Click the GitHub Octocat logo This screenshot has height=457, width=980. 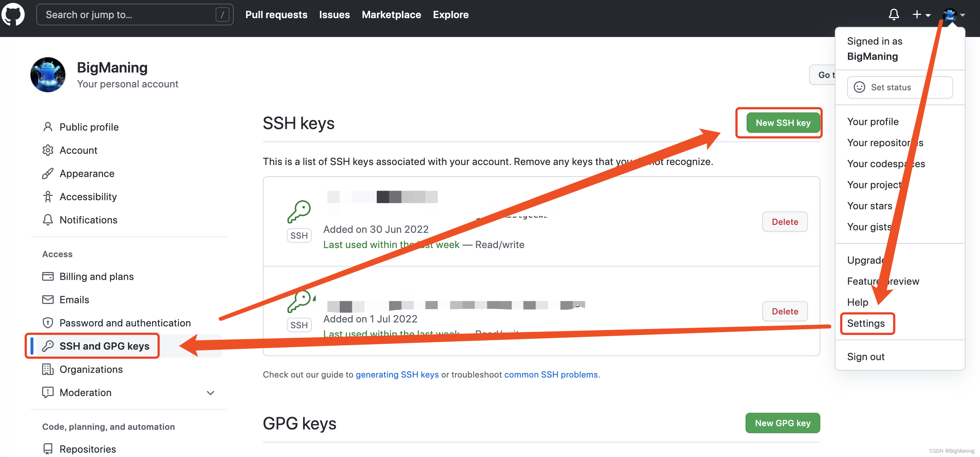13,15
